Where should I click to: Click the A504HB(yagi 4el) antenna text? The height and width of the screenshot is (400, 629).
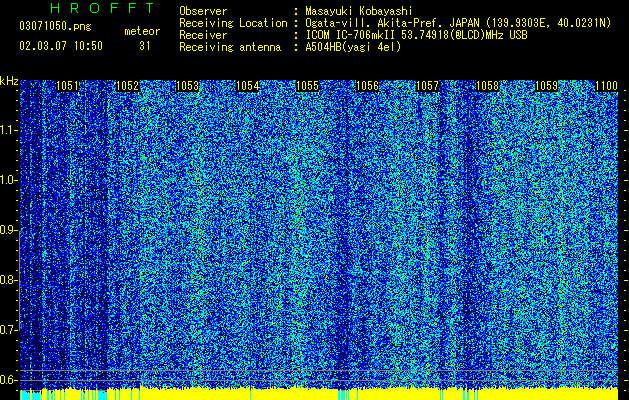(x=353, y=47)
